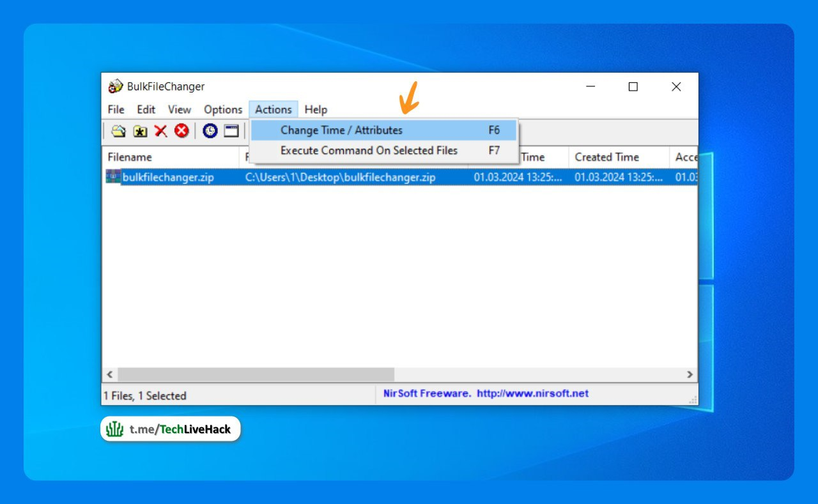Click the Add Folder star icon
Screen dimensions: 818x504
click(140, 131)
